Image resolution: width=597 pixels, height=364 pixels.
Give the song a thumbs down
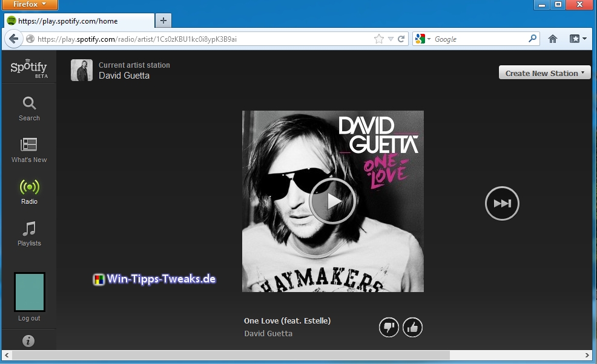[x=389, y=327]
